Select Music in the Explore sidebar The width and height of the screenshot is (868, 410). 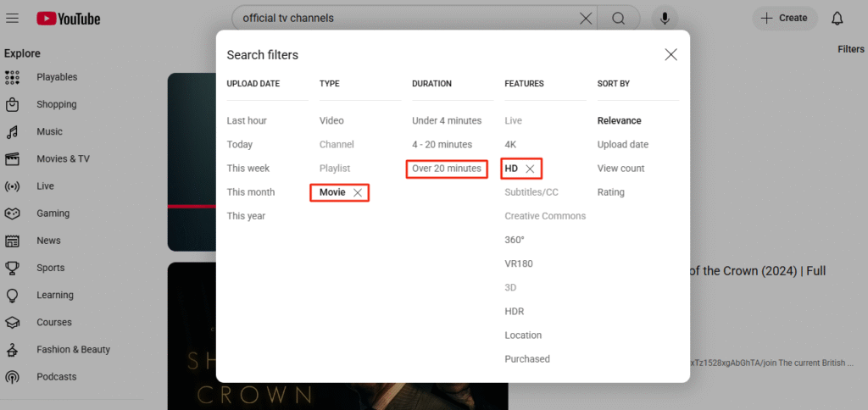(x=49, y=132)
